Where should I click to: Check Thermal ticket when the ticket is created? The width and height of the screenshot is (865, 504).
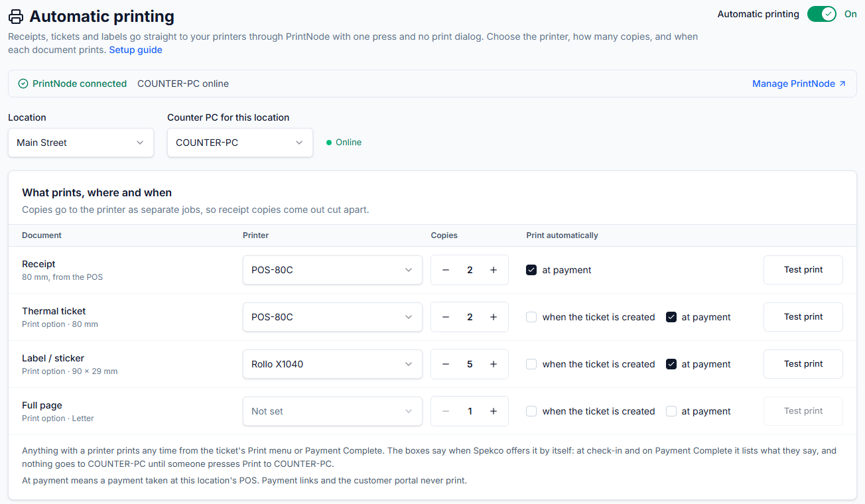(531, 317)
